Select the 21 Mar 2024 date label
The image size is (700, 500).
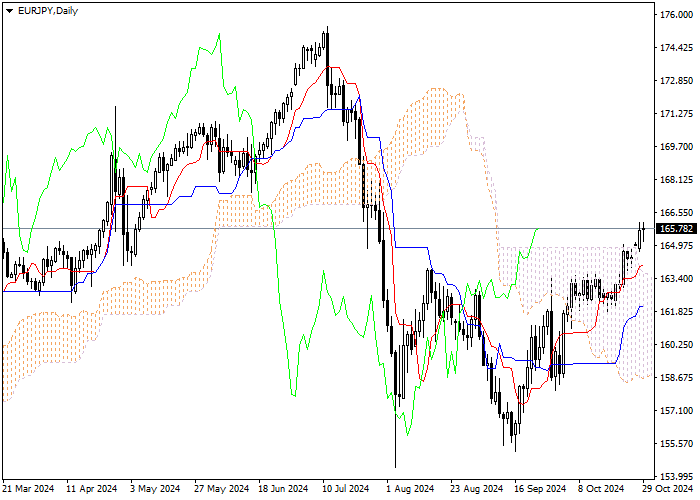[x=28, y=489]
